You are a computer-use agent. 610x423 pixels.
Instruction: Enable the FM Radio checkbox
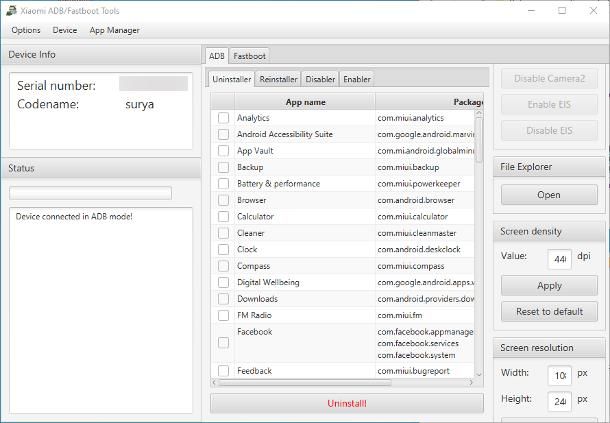[223, 315]
